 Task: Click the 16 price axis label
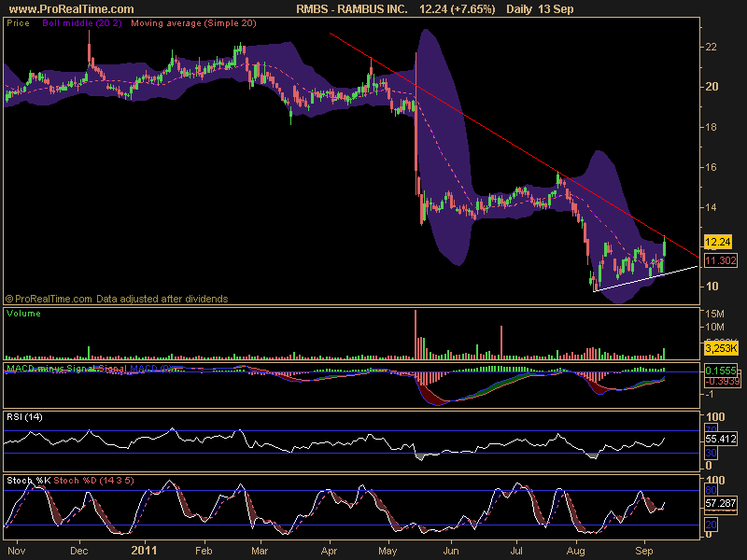(x=712, y=167)
